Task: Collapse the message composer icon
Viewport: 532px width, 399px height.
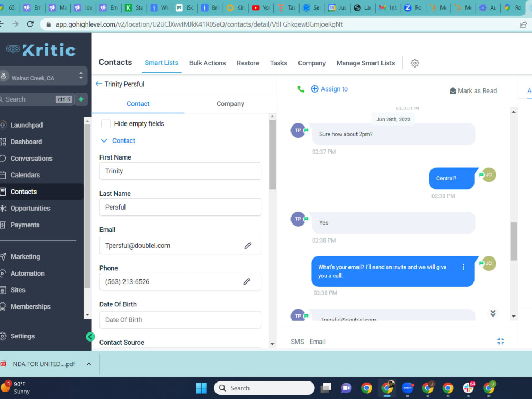Action: (x=501, y=342)
